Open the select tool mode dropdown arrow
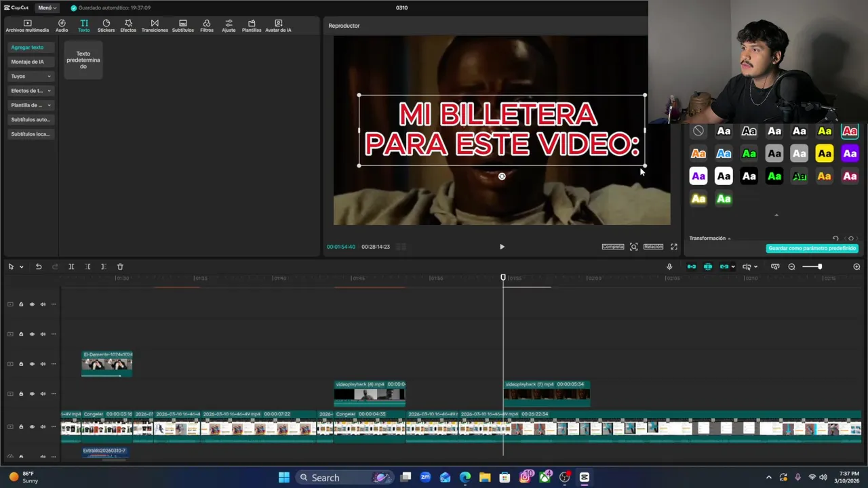The height and width of the screenshot is (488, 868). 21,267
